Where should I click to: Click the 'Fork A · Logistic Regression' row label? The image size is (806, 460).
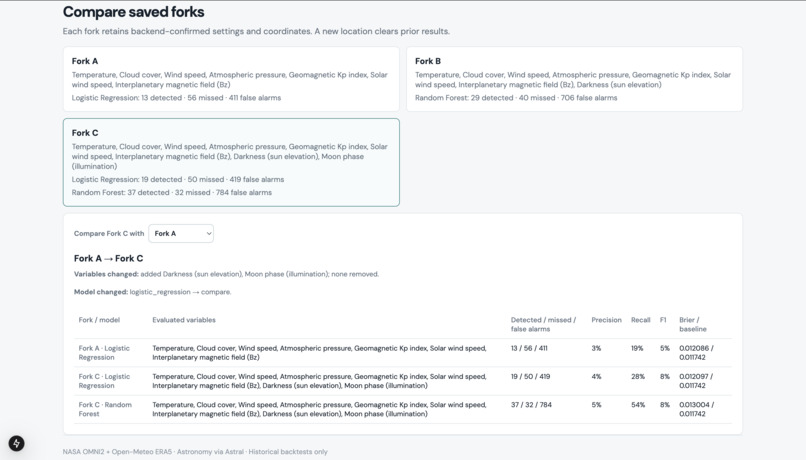[104, 353]
